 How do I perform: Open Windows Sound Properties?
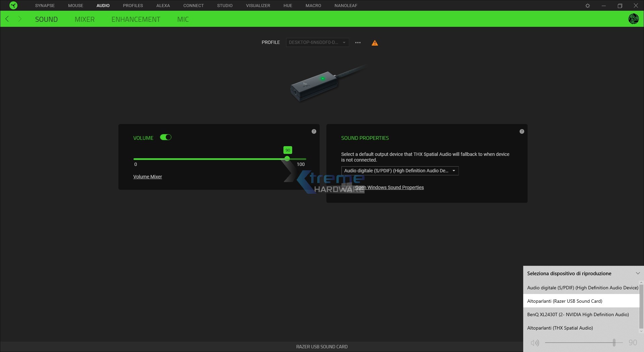pos(390,187)
